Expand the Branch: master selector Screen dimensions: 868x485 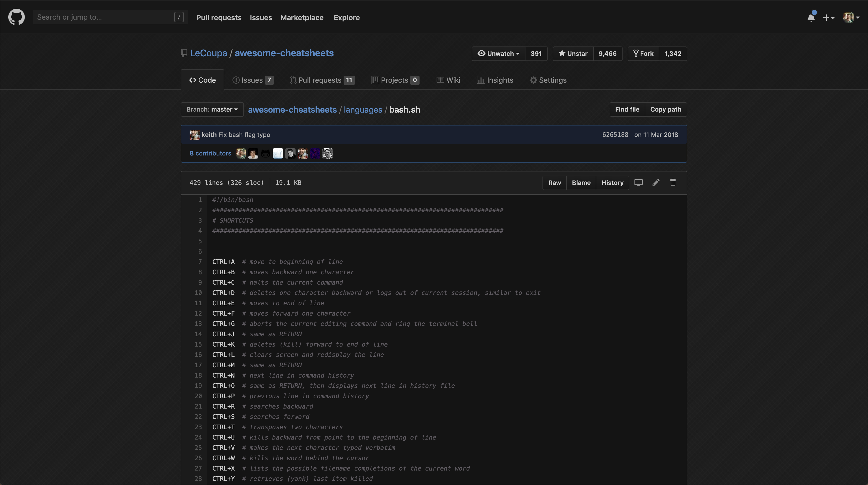point(212,109)
